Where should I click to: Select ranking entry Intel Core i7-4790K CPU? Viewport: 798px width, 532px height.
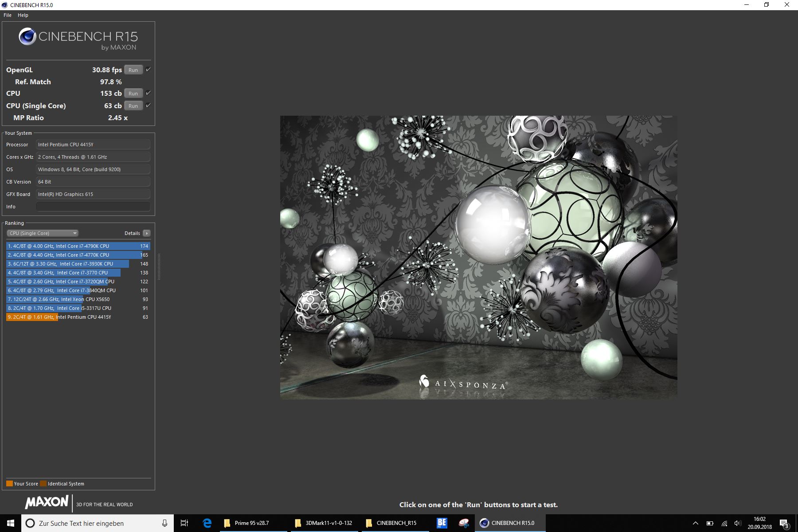[78, 246]
